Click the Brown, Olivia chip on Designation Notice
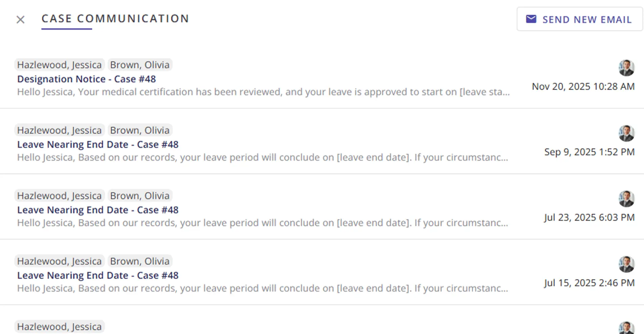Screen dimensions: 644x334 [x=140, y=65]
